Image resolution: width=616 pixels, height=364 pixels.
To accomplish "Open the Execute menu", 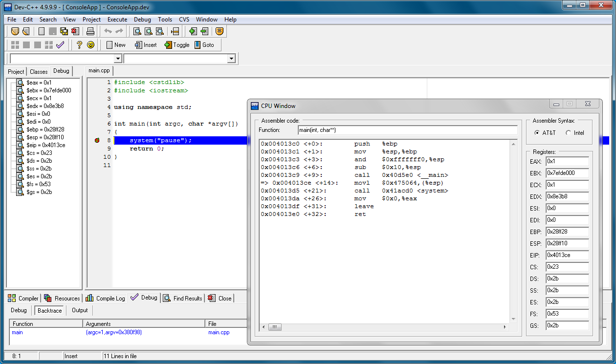I will pyautogui.click(x=117, y=20).
